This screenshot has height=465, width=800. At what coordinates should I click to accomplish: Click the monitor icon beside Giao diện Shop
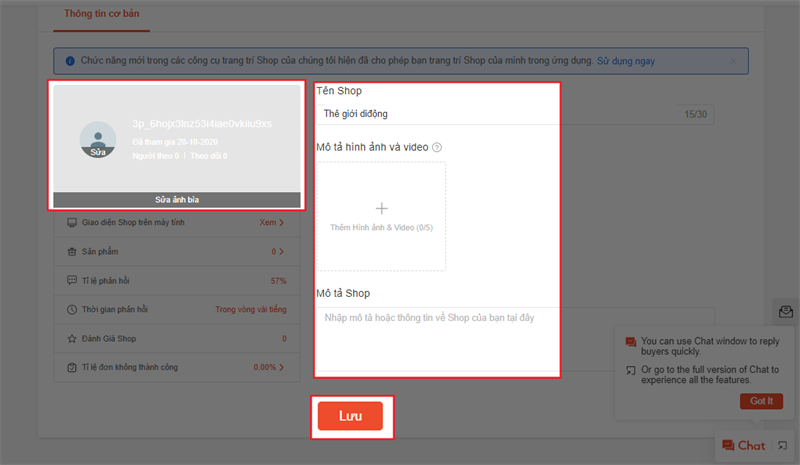click(x=72, y=223)
